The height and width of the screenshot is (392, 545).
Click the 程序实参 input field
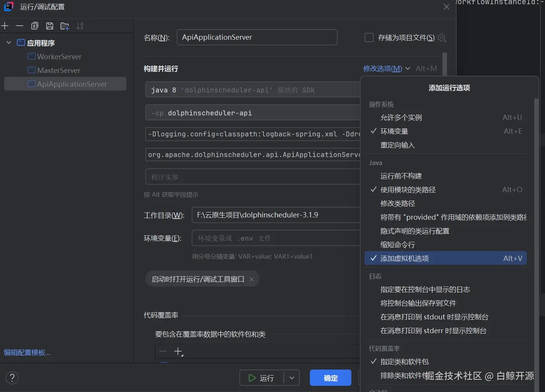tap(253, 177)
